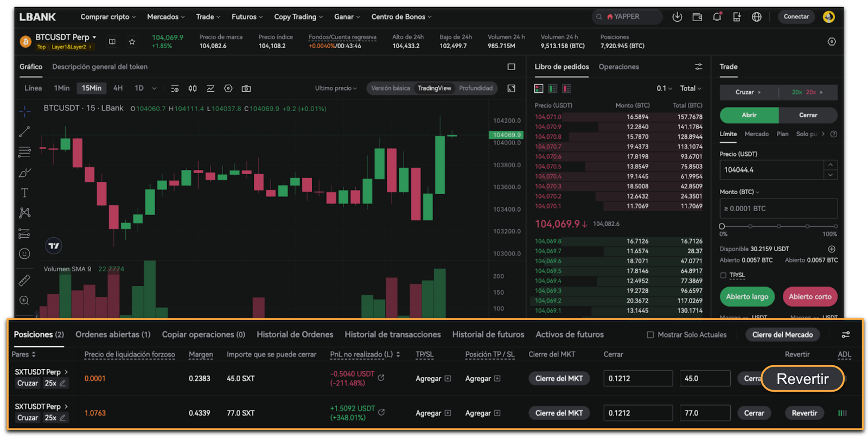Click Abierto largo button
868x439 pixels.
point(747,297)
